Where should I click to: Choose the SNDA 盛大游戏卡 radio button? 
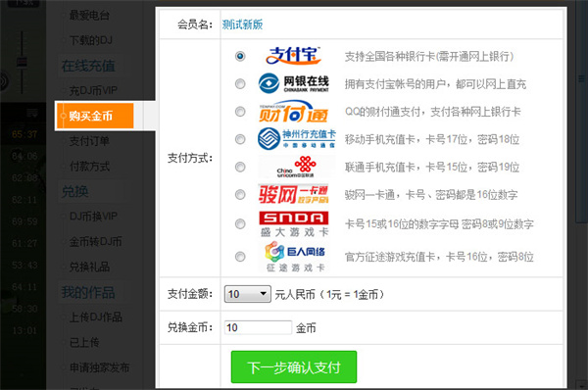pyautogui.click(x=240, y=223)
